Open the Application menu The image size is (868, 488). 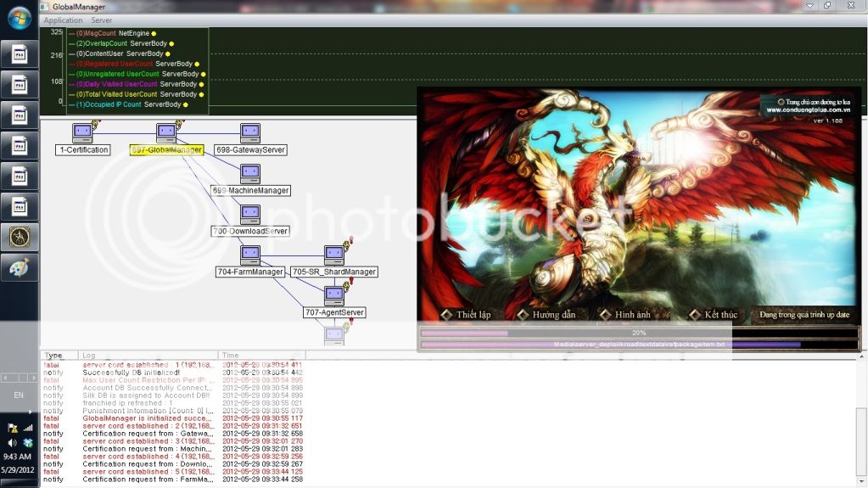pyautogui.click(x=63, y=20)
